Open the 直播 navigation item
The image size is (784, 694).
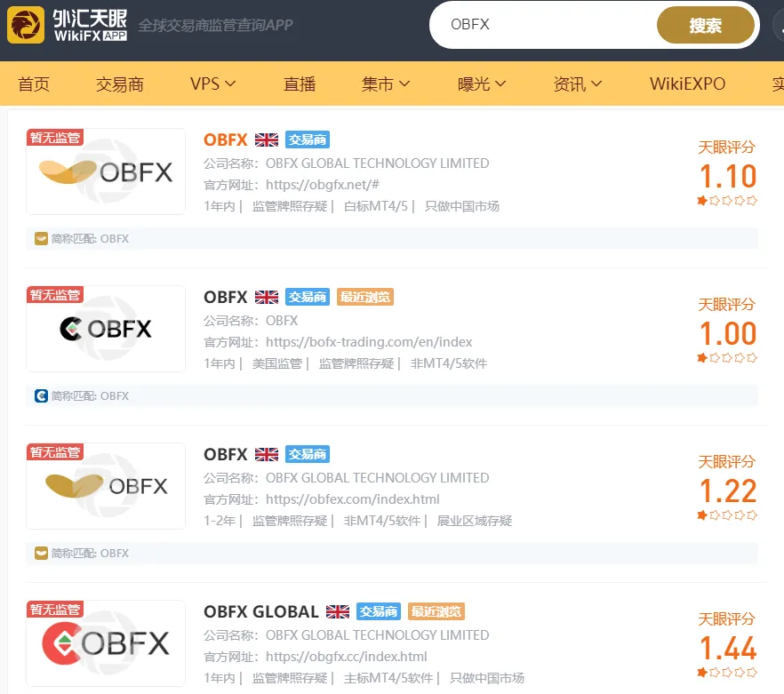tap(300, 84)
